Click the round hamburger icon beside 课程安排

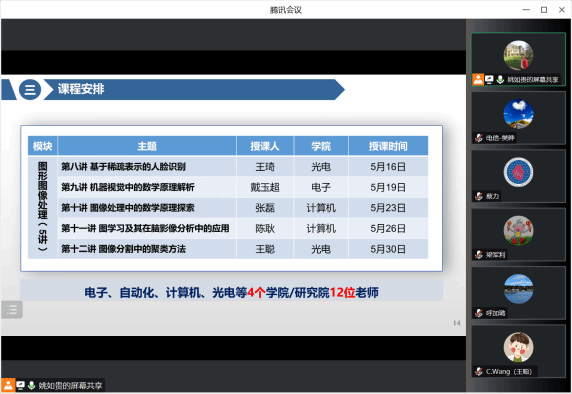[30, 89]
